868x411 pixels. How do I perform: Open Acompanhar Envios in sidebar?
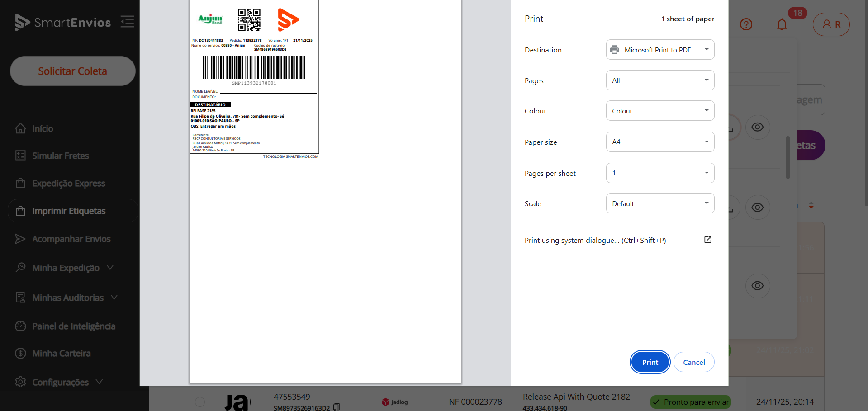click(71, 239)
